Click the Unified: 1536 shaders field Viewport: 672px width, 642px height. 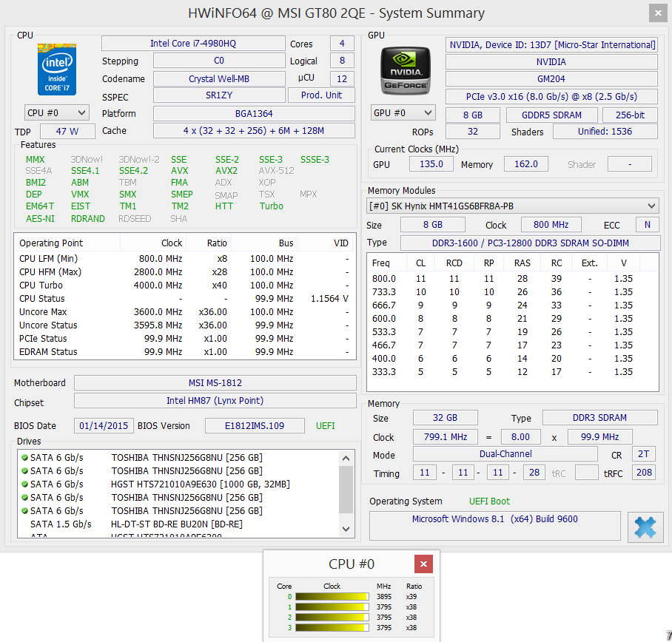[605, 132]
